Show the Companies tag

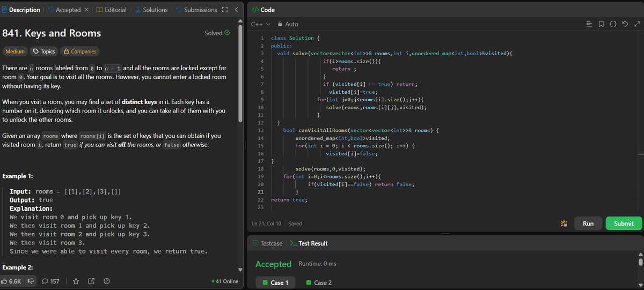(x=80, y=51)
